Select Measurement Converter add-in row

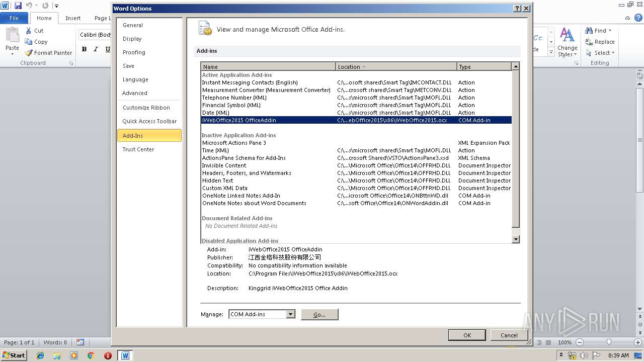356,90
